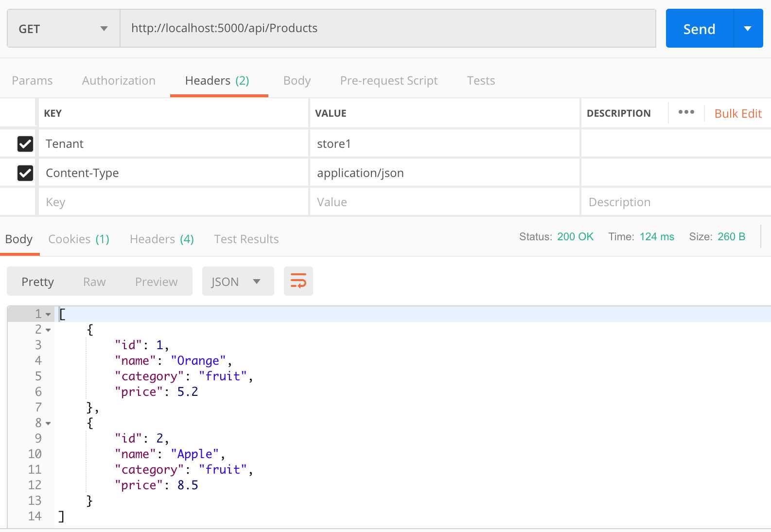The image size is (771, 532).
Task: Click the "Orange" name value
Action: (198, 361)
